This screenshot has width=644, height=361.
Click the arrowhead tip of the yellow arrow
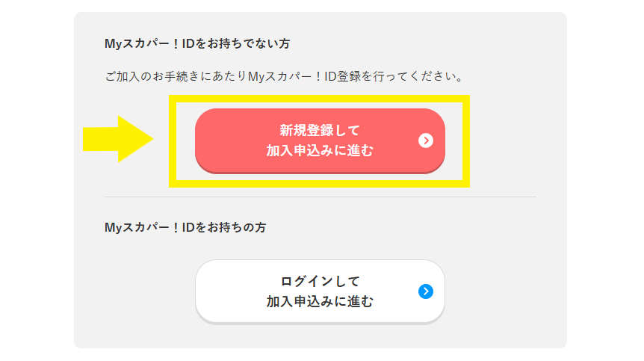point(149,139)
